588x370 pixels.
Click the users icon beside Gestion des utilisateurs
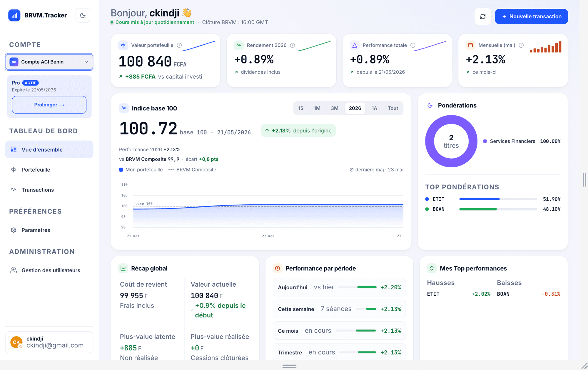[14, 270]
